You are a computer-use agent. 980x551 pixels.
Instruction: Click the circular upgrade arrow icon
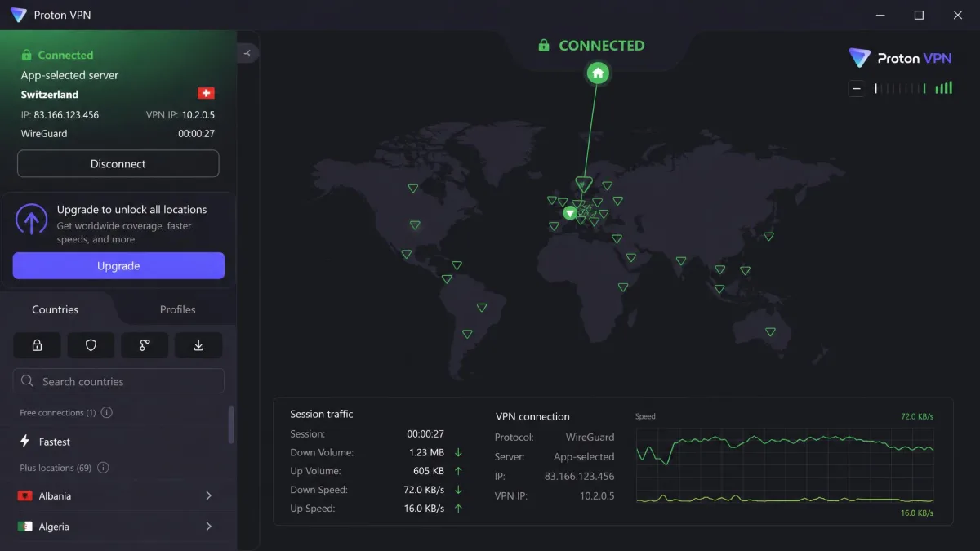32,220
